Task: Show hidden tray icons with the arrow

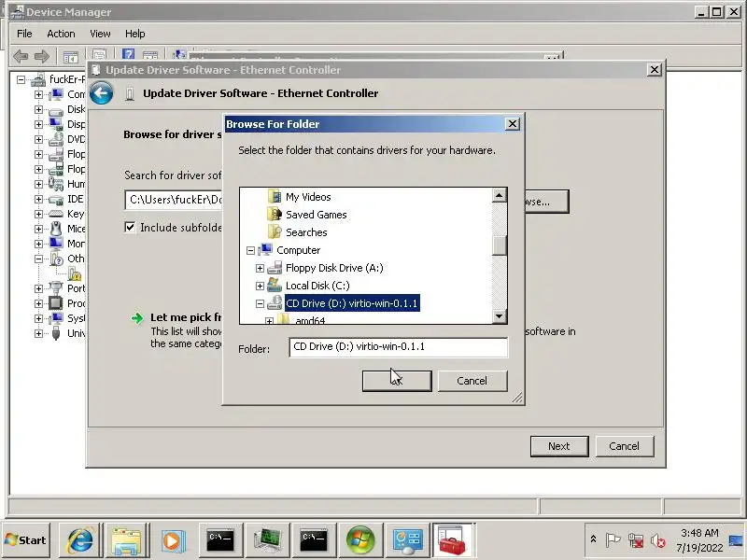Action: pos(593,539)
